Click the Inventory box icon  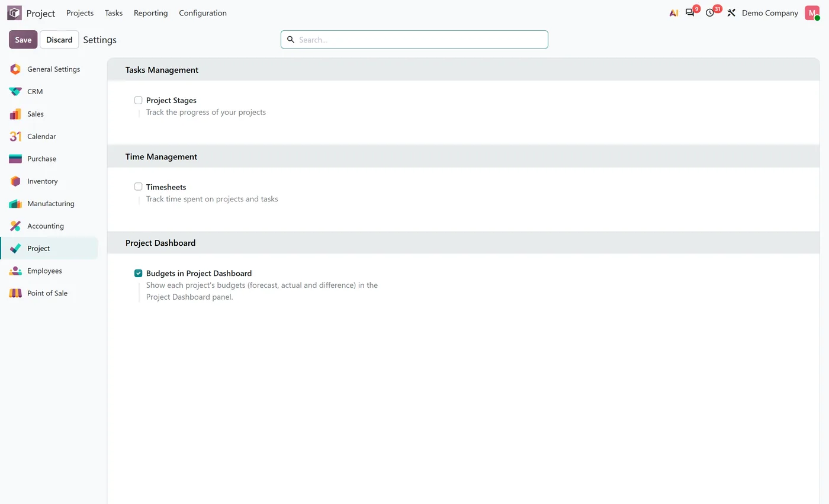(15, 181)
